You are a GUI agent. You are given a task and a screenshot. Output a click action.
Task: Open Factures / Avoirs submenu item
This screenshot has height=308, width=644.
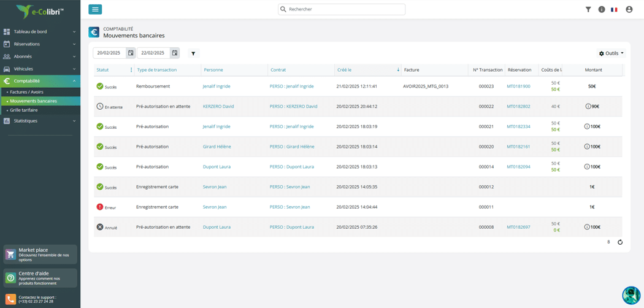point(27,92)
